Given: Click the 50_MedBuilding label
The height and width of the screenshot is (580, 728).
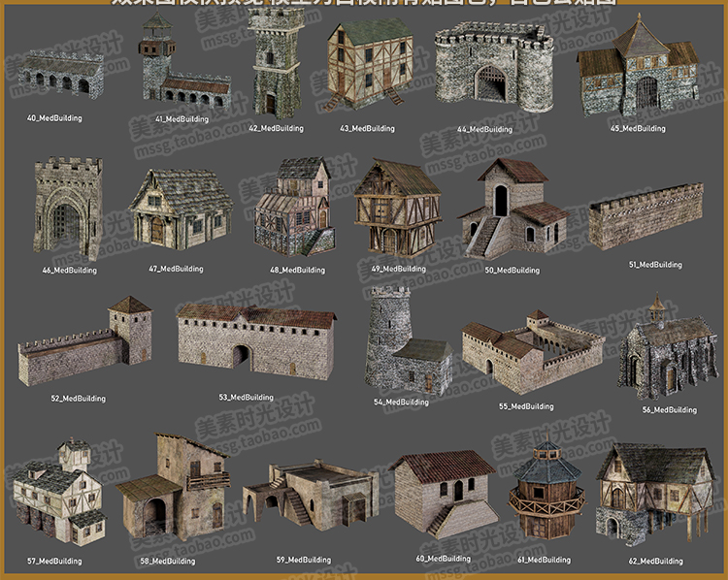Looking at the screenshot, I should (x=513, y=270).
